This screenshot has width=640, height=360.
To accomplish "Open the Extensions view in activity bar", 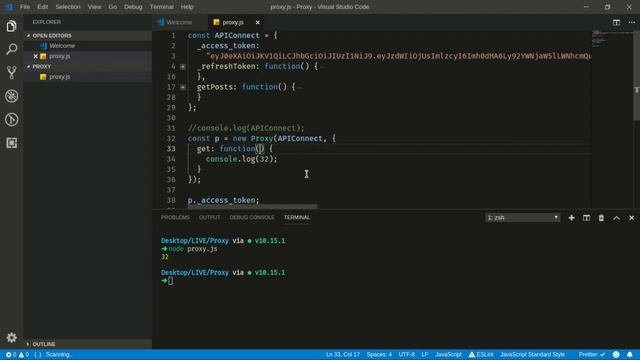I will 11,142.
